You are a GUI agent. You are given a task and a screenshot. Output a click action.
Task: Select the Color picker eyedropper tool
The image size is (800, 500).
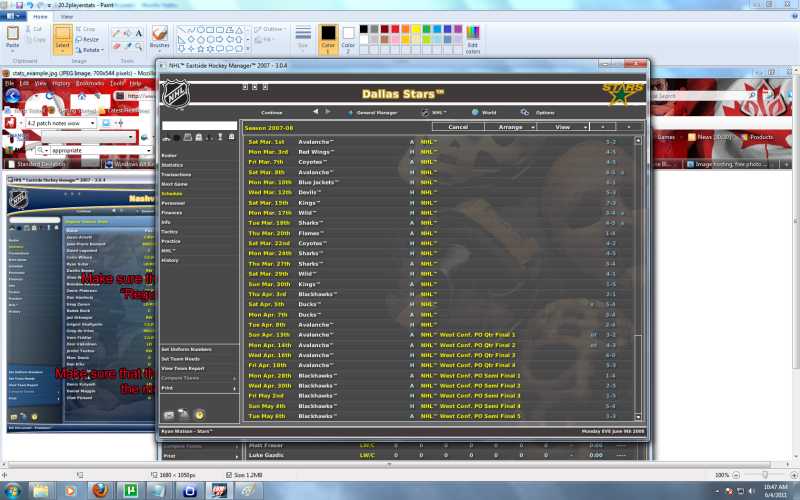[128, 46]
